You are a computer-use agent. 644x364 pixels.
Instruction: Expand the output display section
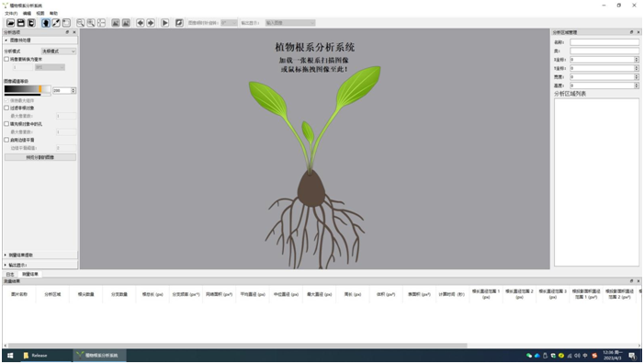(40, 265)
